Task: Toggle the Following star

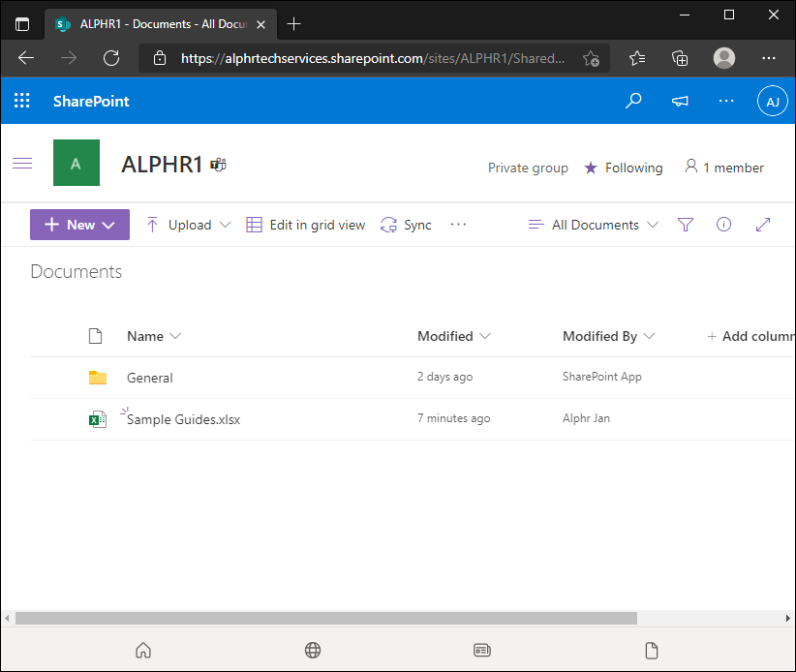Action: 624,168
